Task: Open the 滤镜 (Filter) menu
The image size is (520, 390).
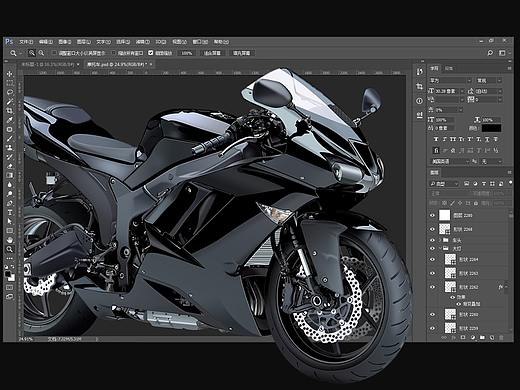Action: (142, 42)
